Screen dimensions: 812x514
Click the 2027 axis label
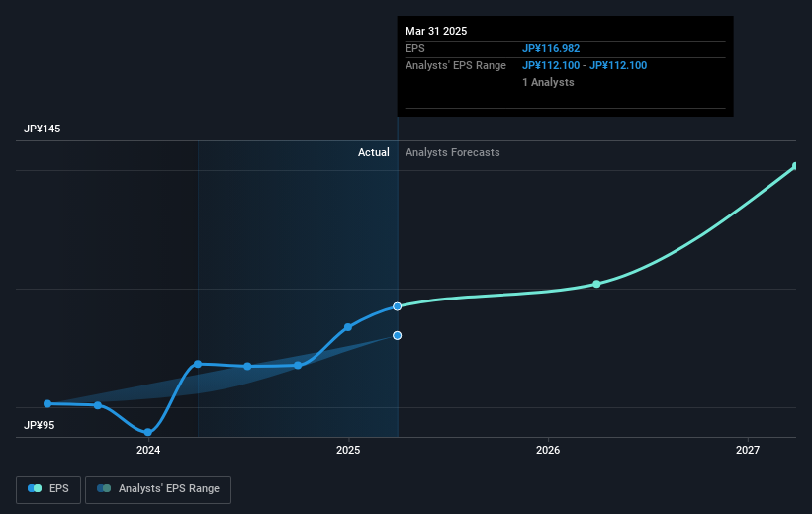click(748, 450)
